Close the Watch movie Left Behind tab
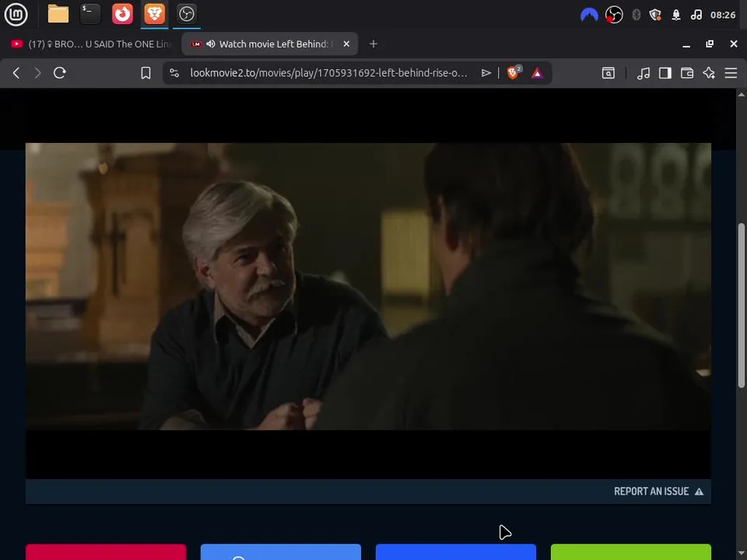Image resolution: width=747 pixels, height=560 pixels. click(346, 44)
